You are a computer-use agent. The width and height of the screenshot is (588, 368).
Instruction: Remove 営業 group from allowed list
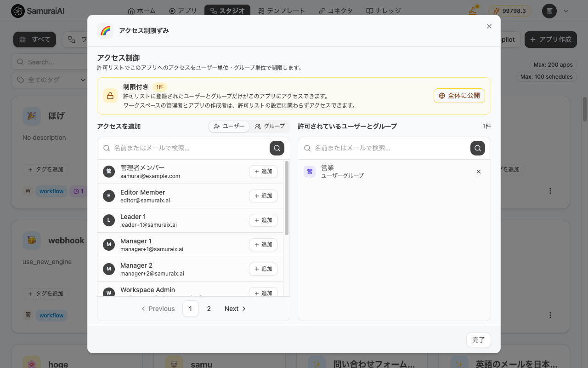click(479, 172)
